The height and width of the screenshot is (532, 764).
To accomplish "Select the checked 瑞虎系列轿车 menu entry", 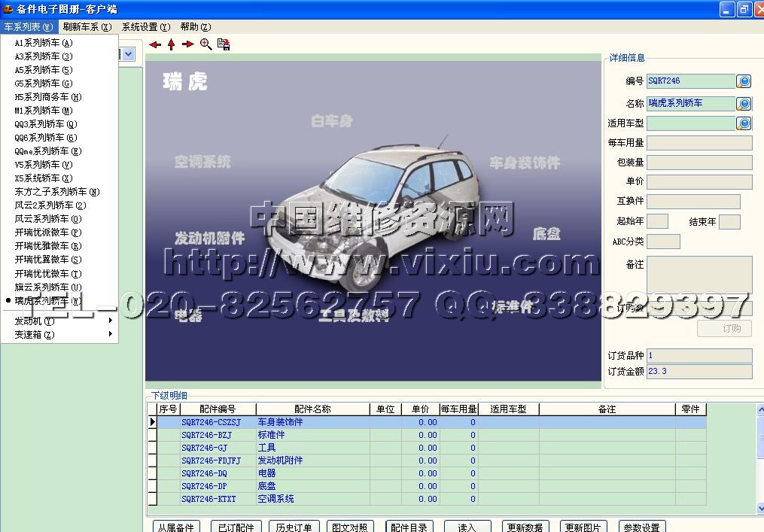I will pos(47,300).
